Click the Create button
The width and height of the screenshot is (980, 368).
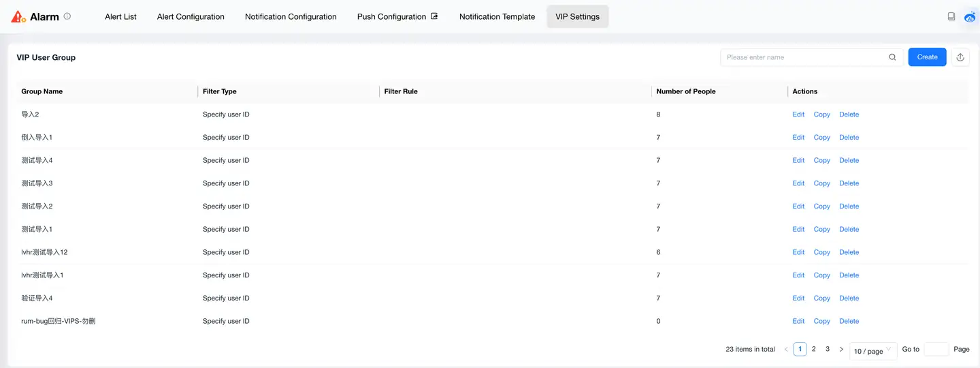click(x=927, y=57)
